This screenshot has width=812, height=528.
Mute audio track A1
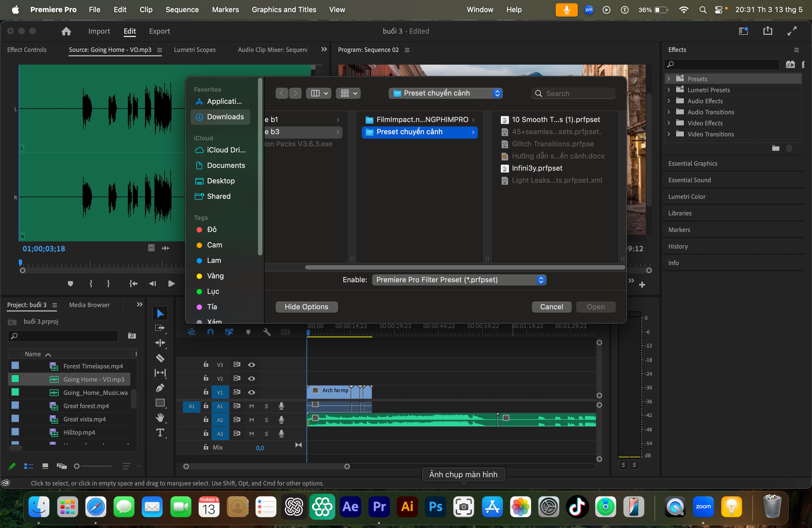point(251,406)
